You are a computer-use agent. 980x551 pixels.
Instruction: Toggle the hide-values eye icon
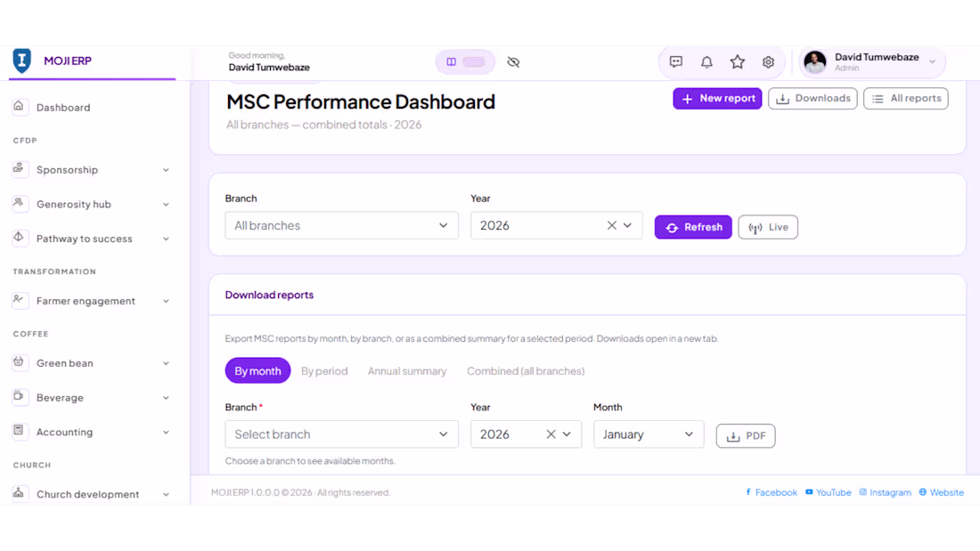(513, 61)
